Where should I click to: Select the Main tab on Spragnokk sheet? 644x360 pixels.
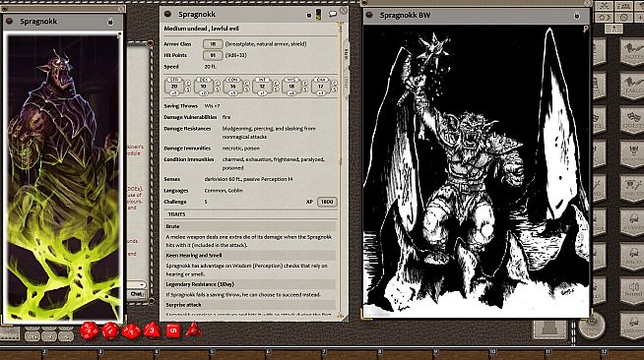tap(346, 54)
